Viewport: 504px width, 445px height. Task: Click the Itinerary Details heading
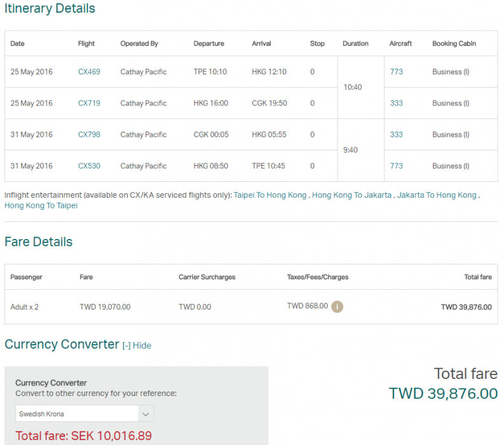pos(50,9)
